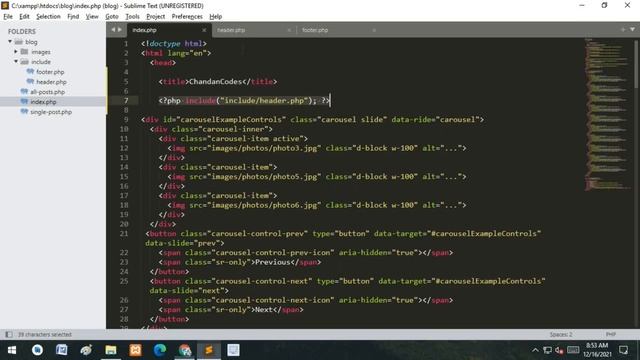
Task: Open the Edit menu
Action: point(24,16)
